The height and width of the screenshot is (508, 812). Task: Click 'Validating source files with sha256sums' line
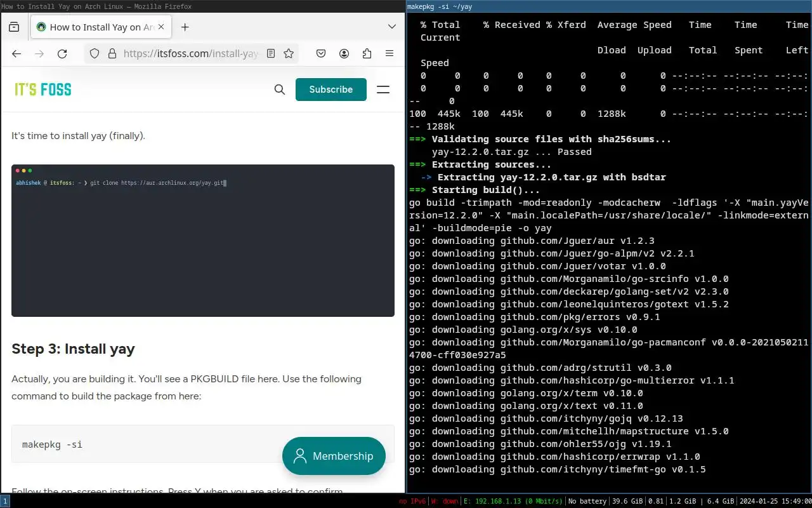tap(540, 139)
